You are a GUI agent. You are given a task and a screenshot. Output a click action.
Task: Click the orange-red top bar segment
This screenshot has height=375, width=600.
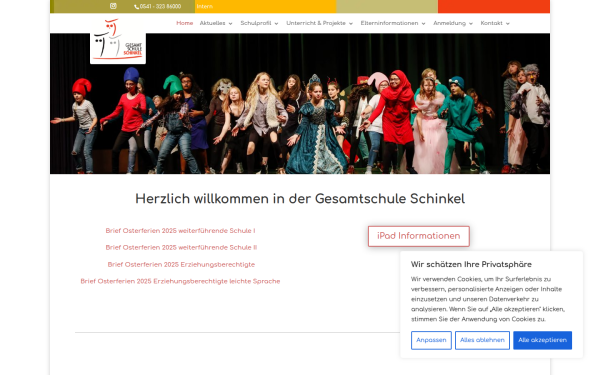pos(494,7)
